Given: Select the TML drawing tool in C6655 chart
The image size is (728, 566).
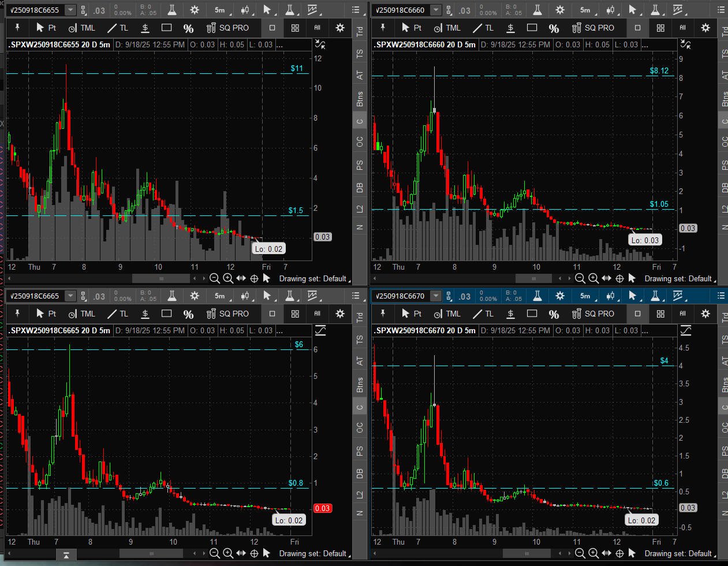Looking at the screenshot, I should (81, 28).
